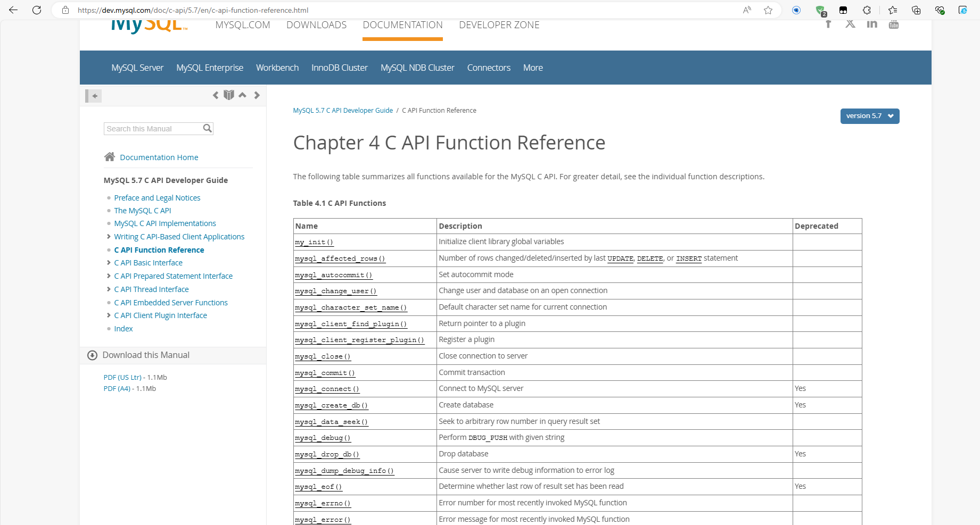Image resolution: width=980 pixels, height=525 pixels.
Task: Expand C API Thread Interface section
Action: pos(109,289)
